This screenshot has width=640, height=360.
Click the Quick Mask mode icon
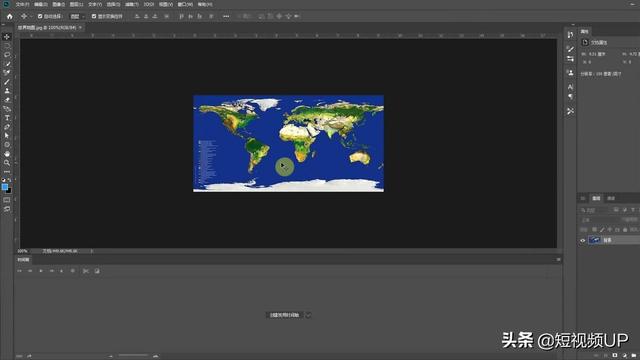7,200
